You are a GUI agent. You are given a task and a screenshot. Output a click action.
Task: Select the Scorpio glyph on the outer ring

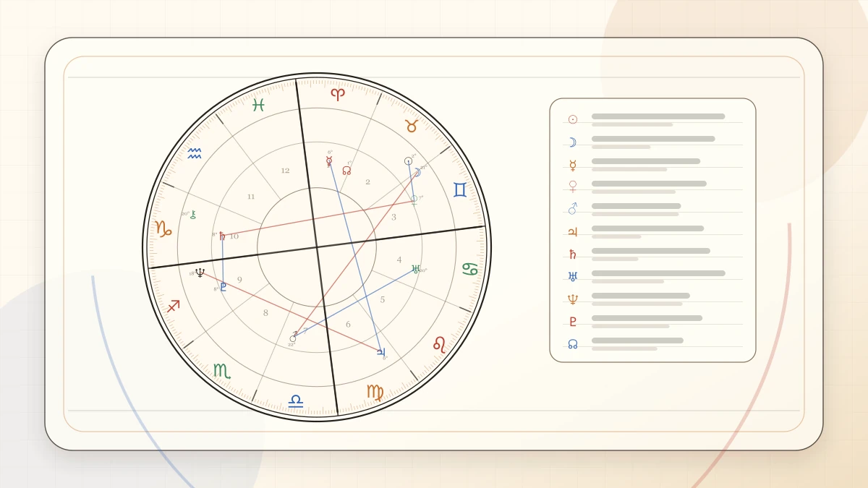pos(222,371)
